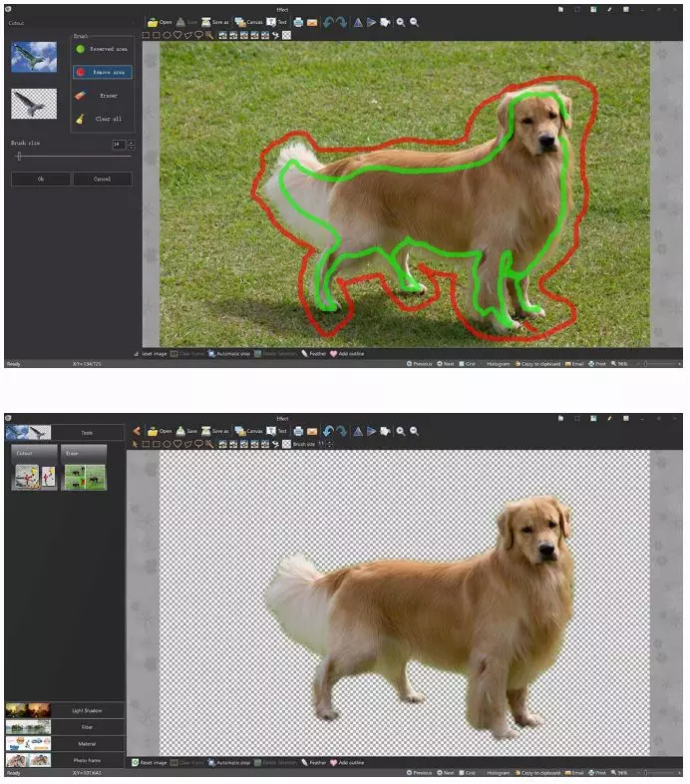
Task: Click Previous in the lower window status bar
Action: coord(419,773)
